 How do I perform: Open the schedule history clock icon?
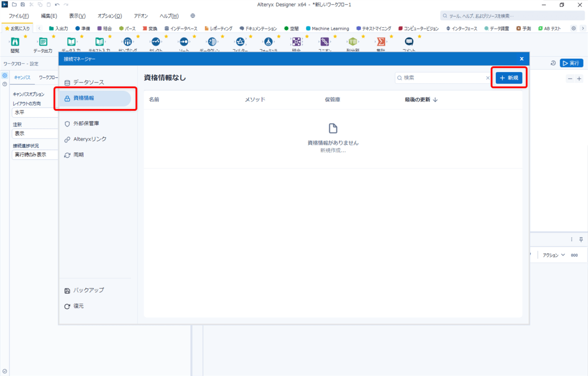click(553, 63)
